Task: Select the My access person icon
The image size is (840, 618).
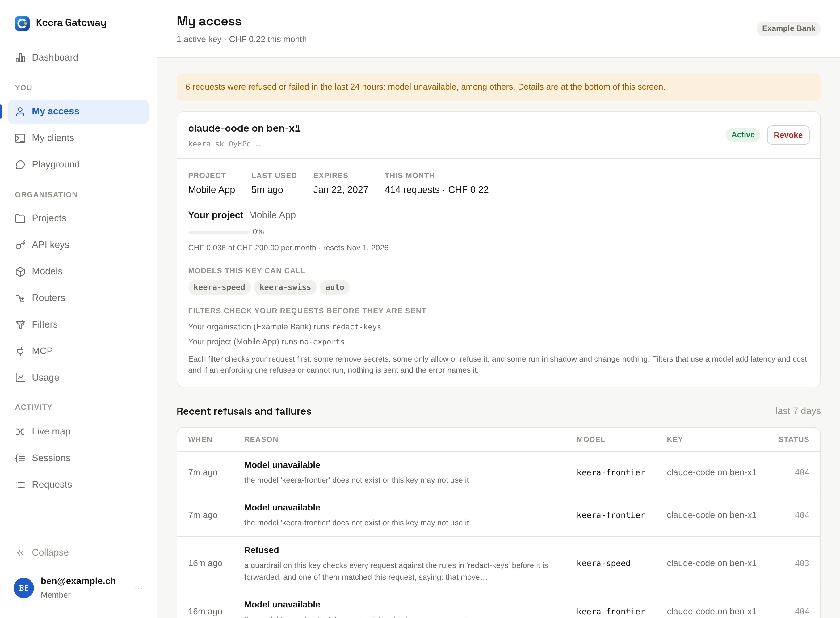Action: click(20, 112)
